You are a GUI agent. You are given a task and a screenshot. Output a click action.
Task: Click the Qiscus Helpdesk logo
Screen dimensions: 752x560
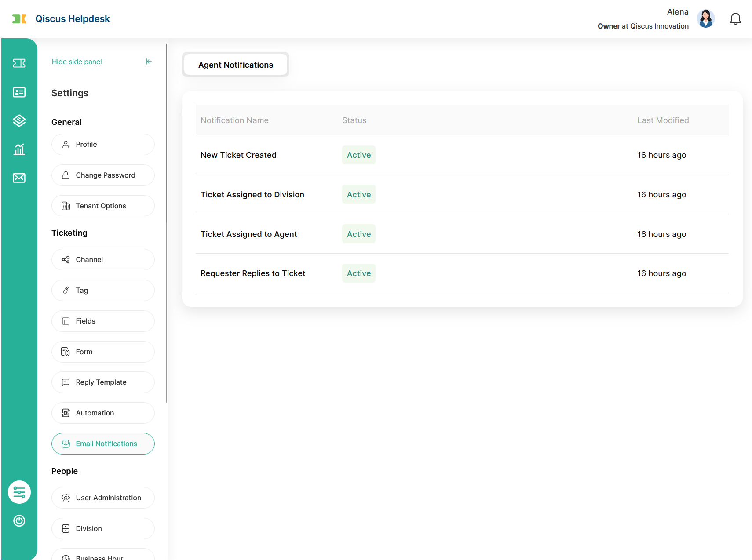point(61,19)
